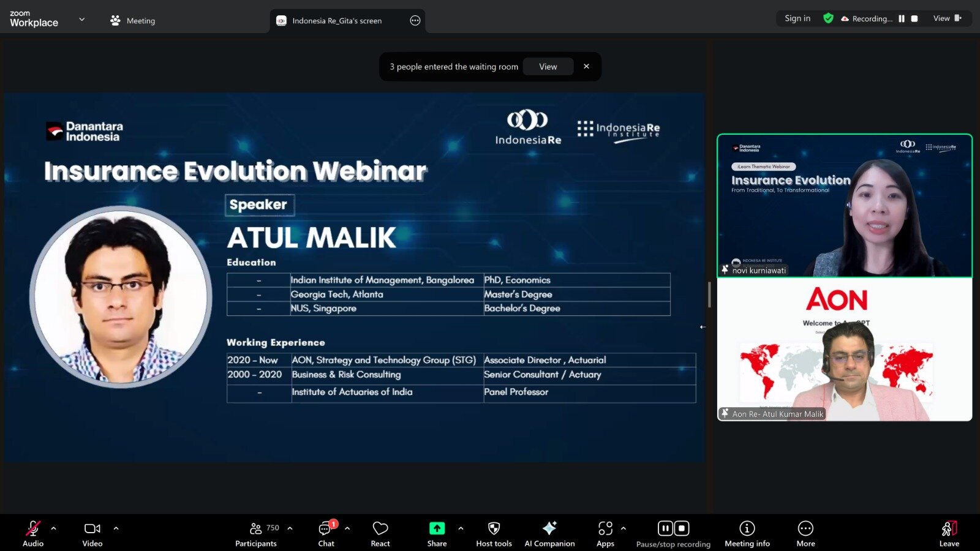Screen dimensions: 980x551
Task: Select novi kurniawati's video thumbnail
Action: pos(844,206)
